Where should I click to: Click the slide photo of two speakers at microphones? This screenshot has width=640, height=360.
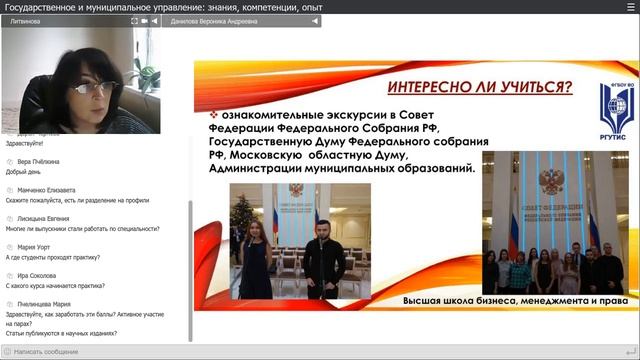(x=300, y=241)
